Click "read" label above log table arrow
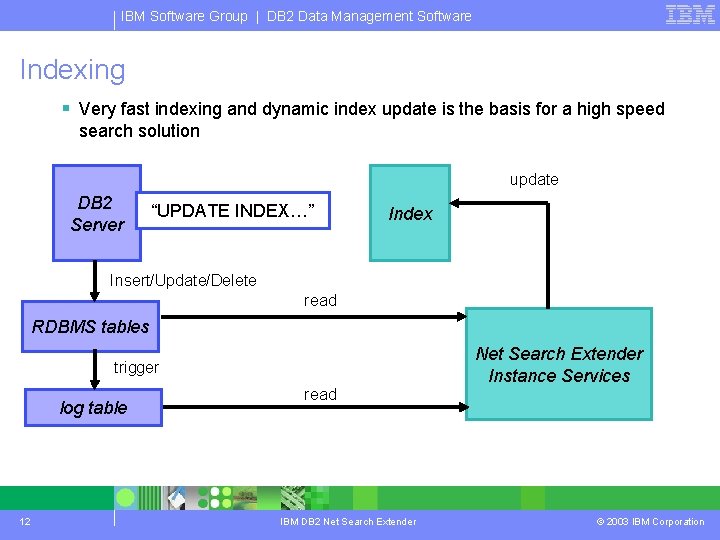Viewport: 720px width, 540px height. [320, 394]
